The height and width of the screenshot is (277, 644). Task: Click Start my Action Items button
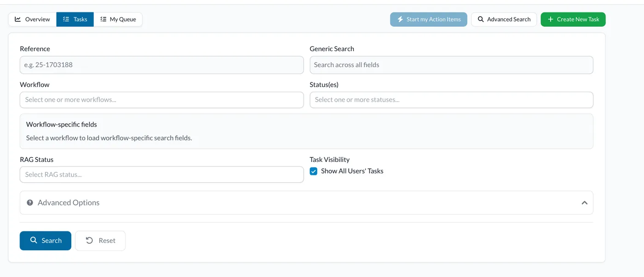point(429,19)
